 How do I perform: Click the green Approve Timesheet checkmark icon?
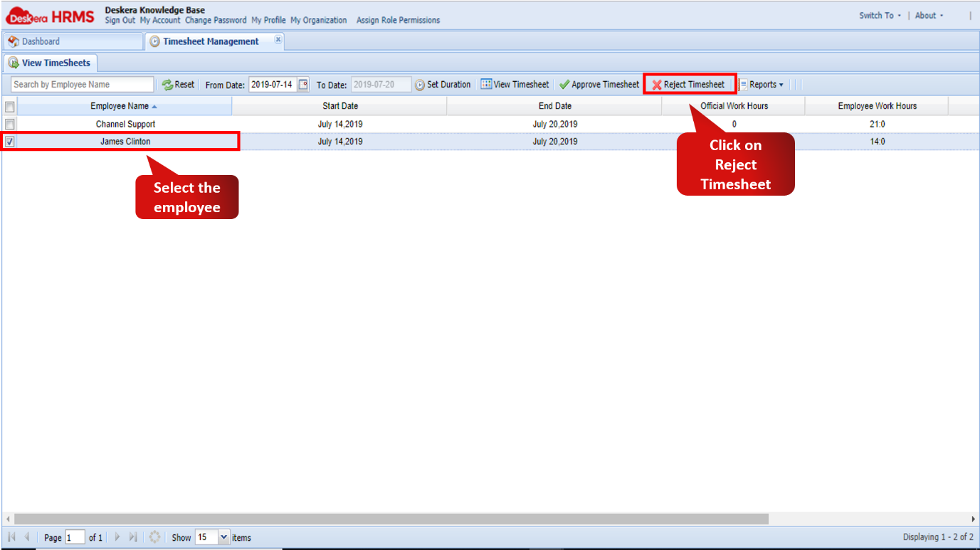(565, 84)
